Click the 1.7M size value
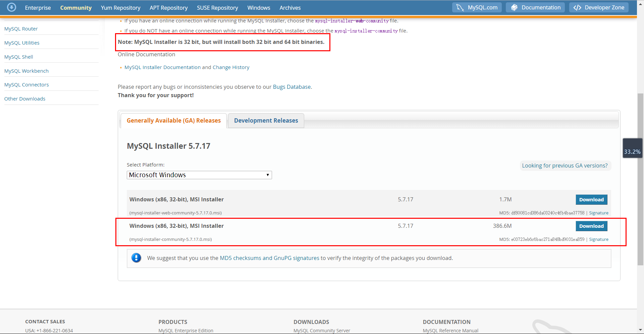This screenshot has width=644, height=334. pyautogui.click(x=505, y=200)
